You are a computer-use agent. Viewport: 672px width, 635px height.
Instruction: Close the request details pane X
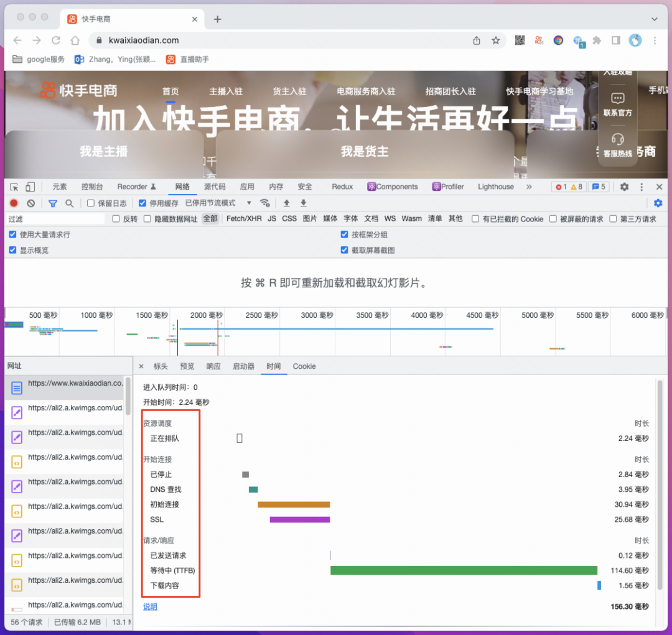tap(141, 366)
